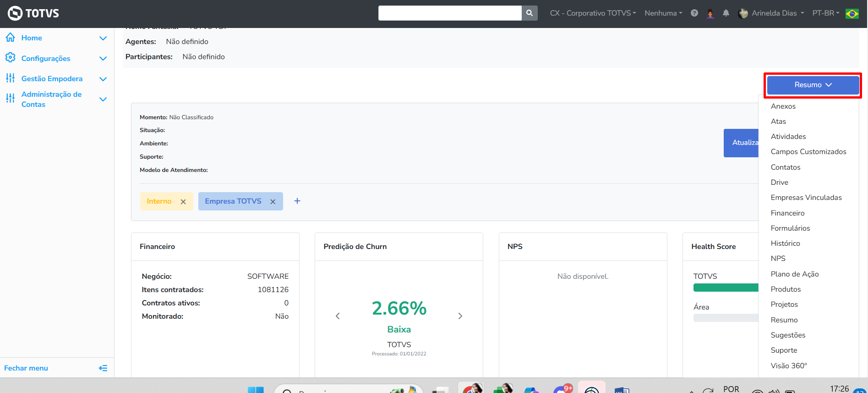Click the Interno tag label
This screenshot has height=393, width=868.
(159, 201)
